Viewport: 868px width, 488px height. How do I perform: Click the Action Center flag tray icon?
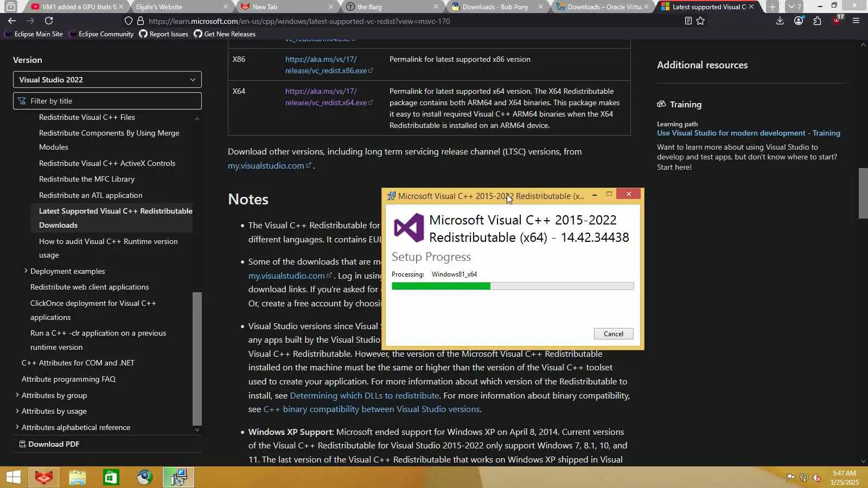(x=790, y=478)
